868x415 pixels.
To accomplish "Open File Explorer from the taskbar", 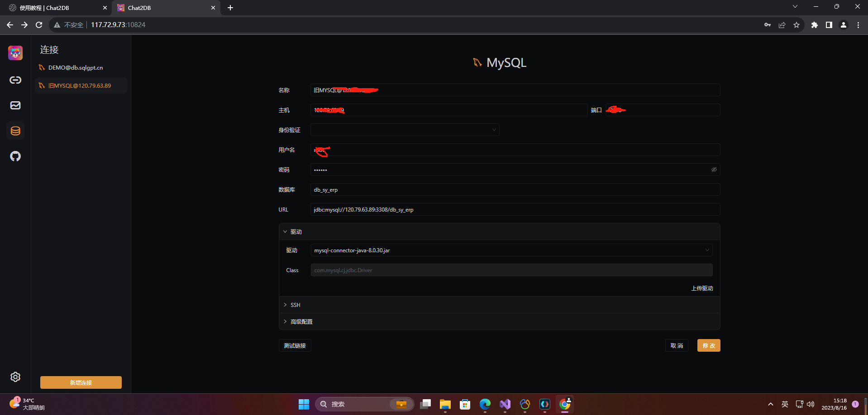I will 445,404.
